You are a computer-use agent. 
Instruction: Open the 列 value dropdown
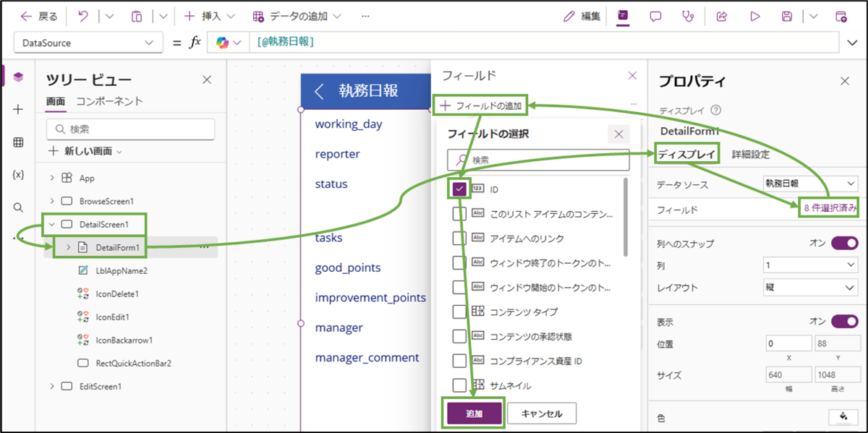[810, 265]
